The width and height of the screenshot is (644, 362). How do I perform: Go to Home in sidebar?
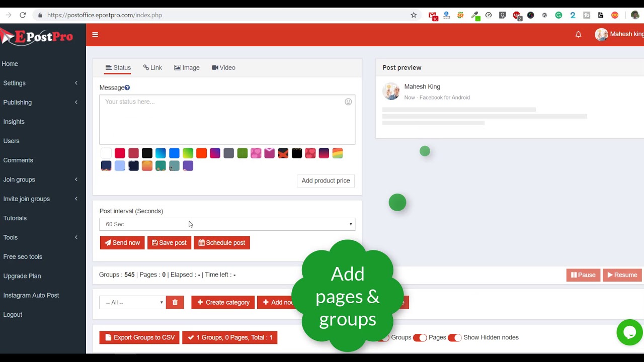pyautogui.click(x=10, y=64)
